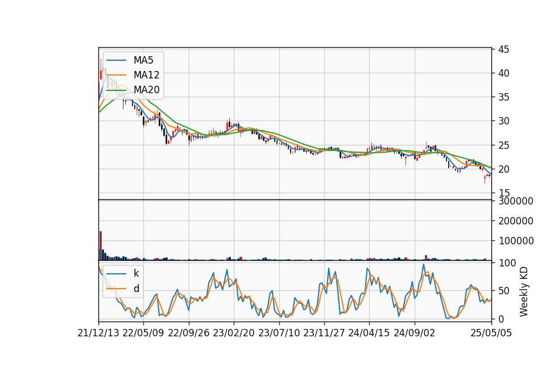Click the price axis value 30

(503, 121)
